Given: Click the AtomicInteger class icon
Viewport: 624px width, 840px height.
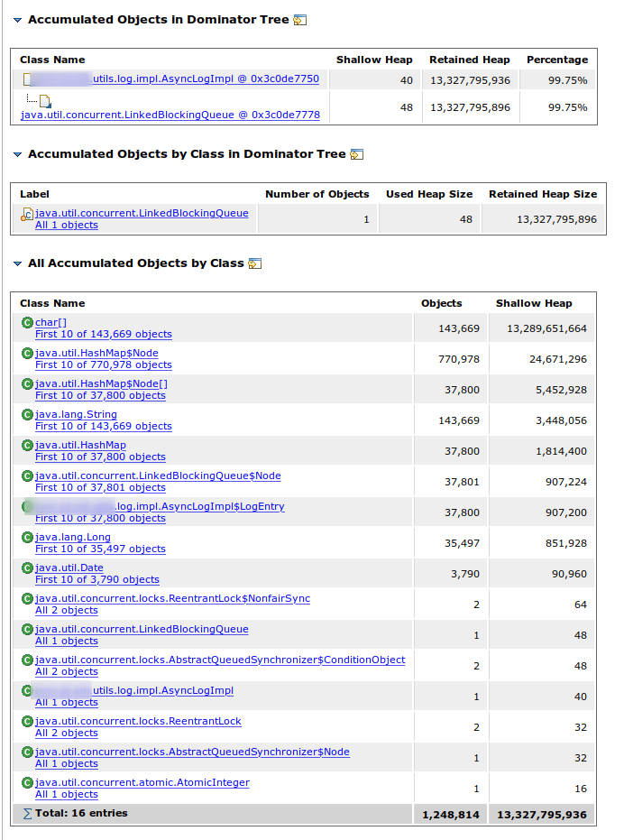Looking at the screenshot, I should (x=27, y=782).
